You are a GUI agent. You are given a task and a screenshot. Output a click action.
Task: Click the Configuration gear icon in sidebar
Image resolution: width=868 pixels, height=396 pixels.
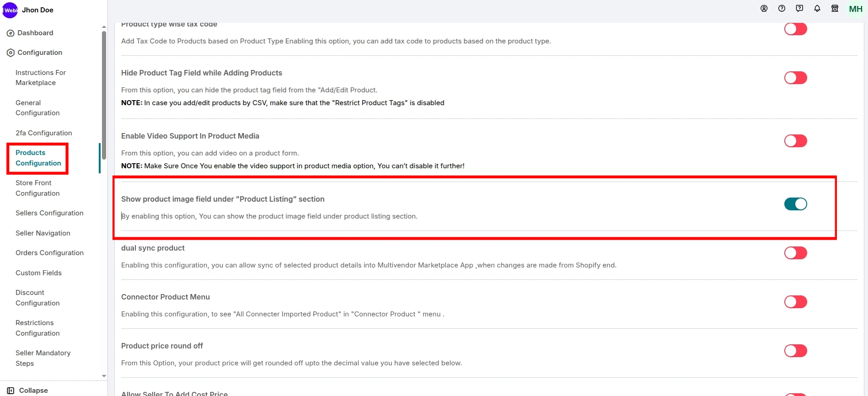pyautogui.click(x=11, y=53)
